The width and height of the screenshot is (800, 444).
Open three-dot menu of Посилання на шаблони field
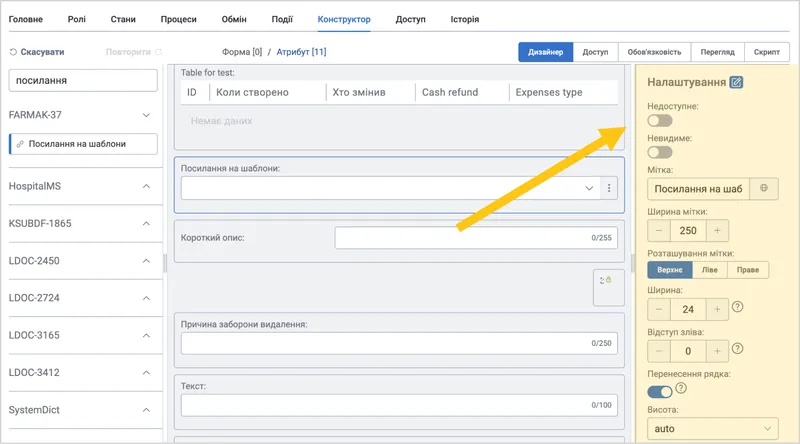coord(609,188)
